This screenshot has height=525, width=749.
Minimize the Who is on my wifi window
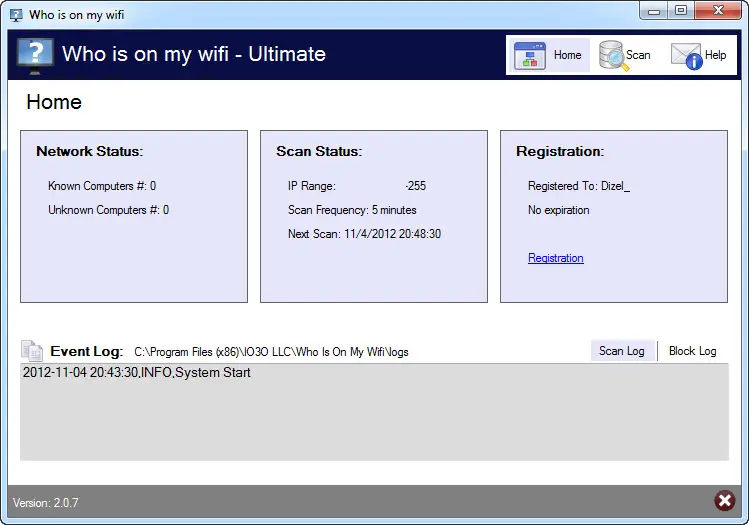pos(657,11)
